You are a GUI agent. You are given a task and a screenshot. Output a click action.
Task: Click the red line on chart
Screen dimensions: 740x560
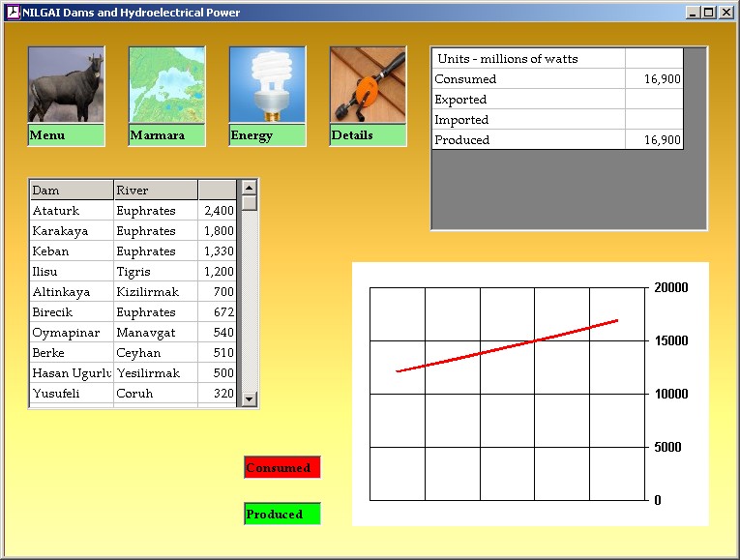pyautogui.click(x=508, y=346)
